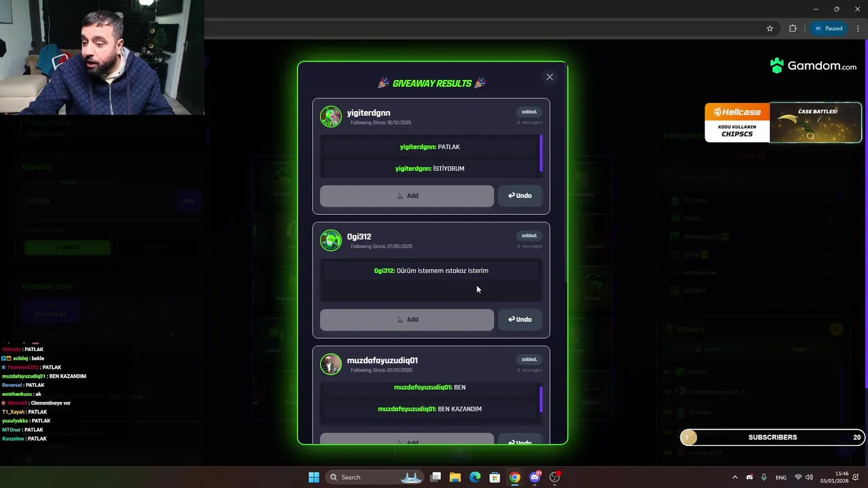Screen dimensions: 868x488
Task: Show hidden system tray icons
Action: (734, 477)
